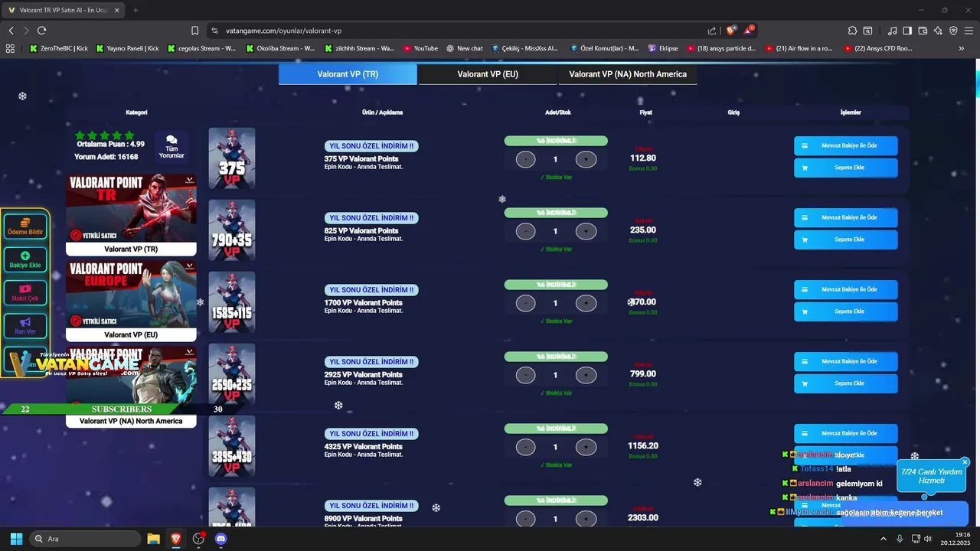Open Discord from taskbar
Image resolution: width=980 pixels, height=551 pixels.
pos(221,539)
